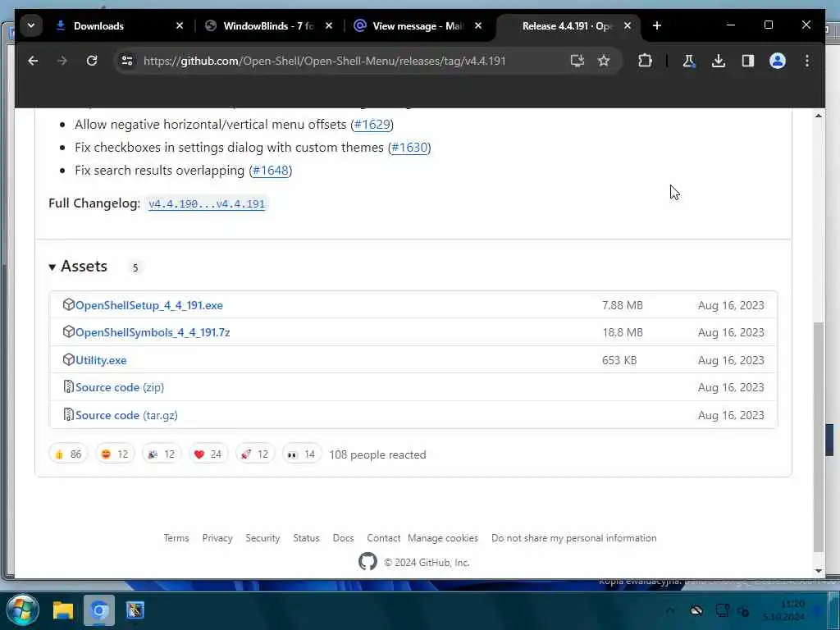Open File Explorer from the taskbar
The width and height of the screenshot is (840, 630).
pyautogui.click(x=62, y=610)
